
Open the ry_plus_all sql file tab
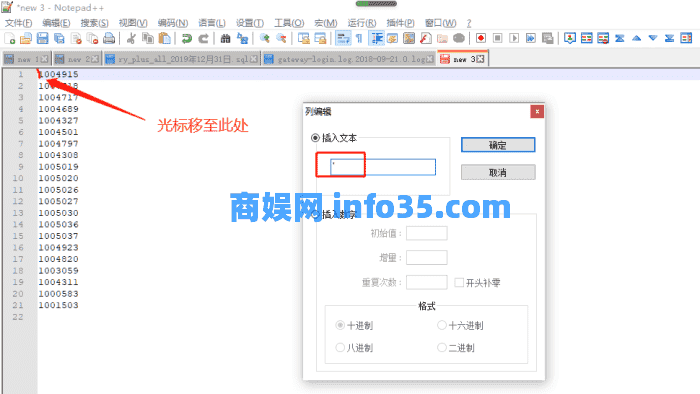[182, 59]
